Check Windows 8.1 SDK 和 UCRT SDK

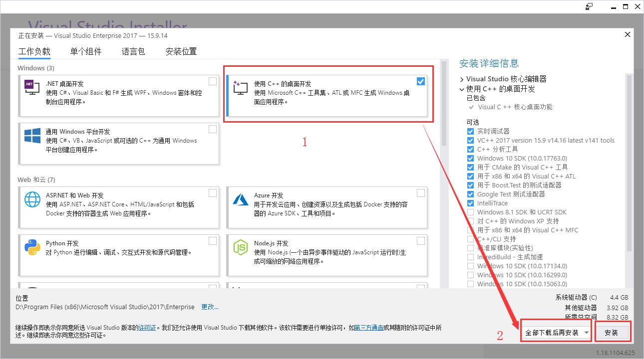470,212
